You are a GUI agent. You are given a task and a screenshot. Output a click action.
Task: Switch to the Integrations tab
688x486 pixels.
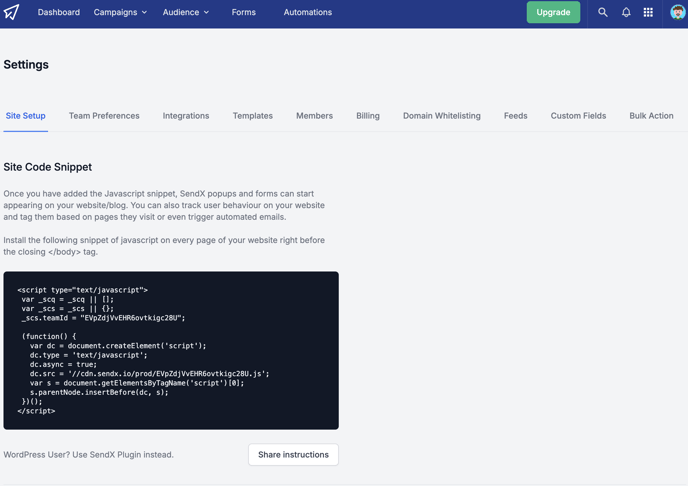tap(186, 116)
